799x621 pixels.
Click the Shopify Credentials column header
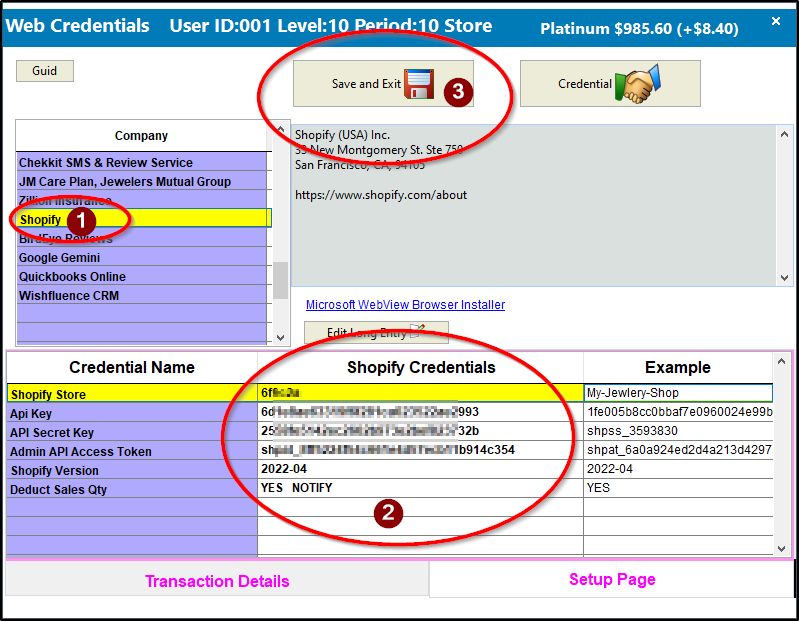pyautogui.click(x=421, y=367)
